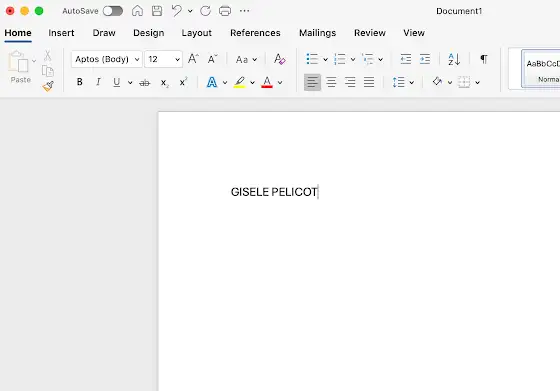Decrease font size with smaller A
The height and width of the screenshot is (391, 560).
(212, 59)
